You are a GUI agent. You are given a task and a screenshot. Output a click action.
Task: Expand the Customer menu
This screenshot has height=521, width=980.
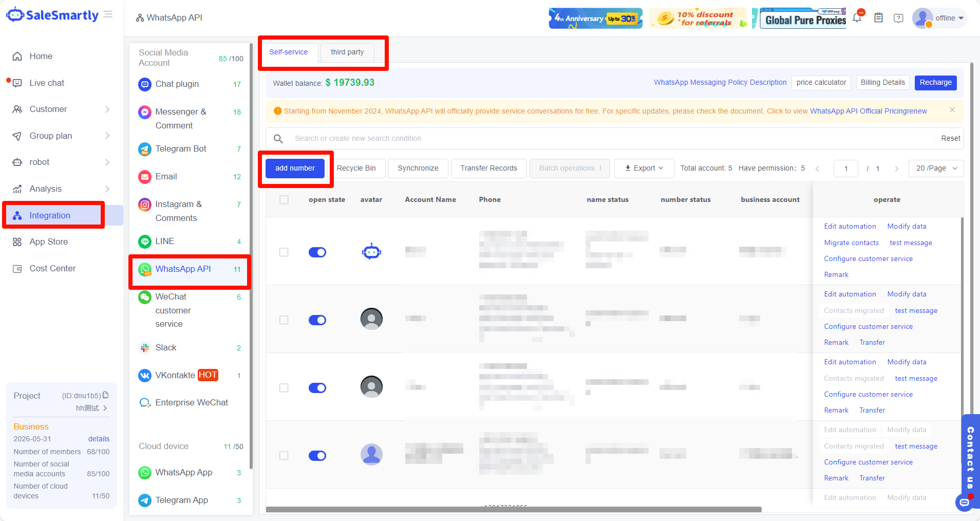pyautogui.click(x=62, y=109)
